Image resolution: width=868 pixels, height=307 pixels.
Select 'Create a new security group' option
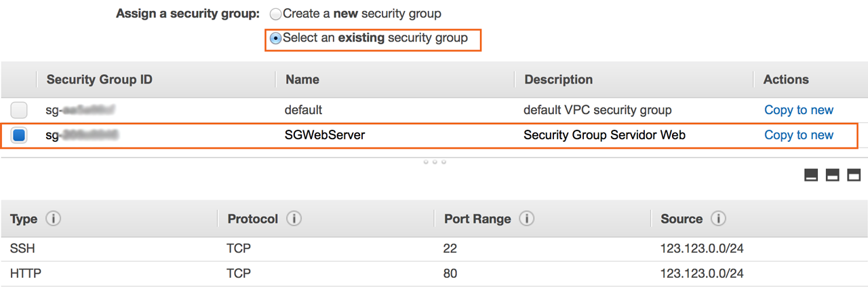[276, 14]
